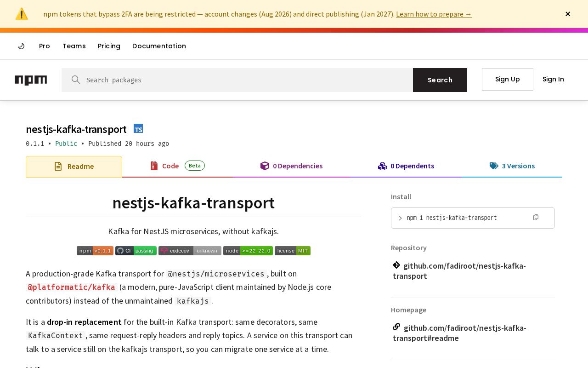Dismiss the npm tokens warning banner
This screenshot has height=368, width=588.
click(x=568, y=14)
